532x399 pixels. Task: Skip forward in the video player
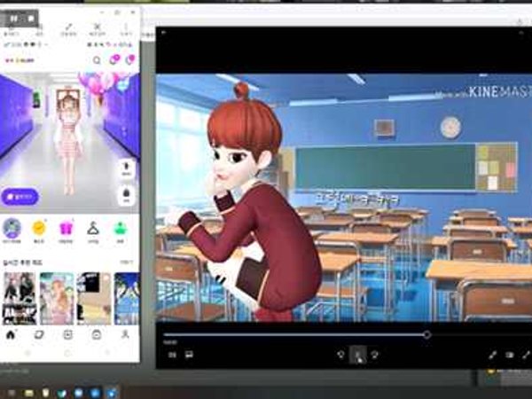[375, 355]
